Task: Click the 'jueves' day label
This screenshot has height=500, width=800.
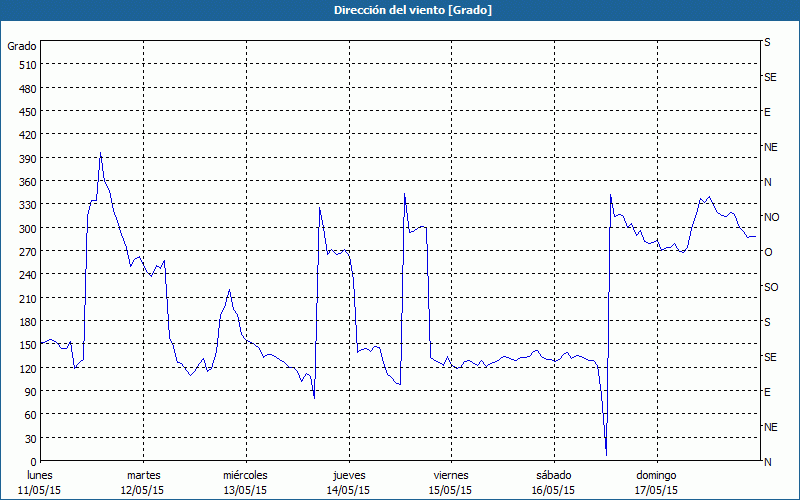Action: point(348,475)
